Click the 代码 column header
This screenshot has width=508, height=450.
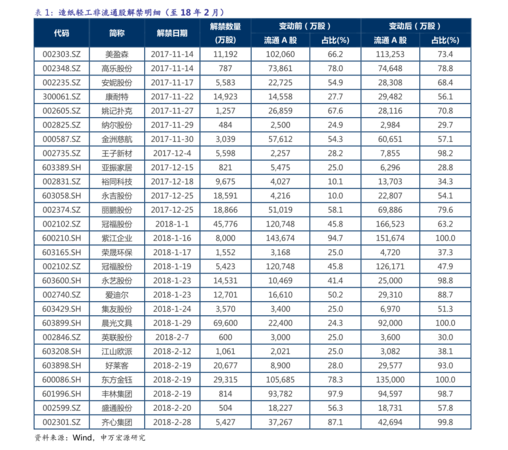coord(62,33)
